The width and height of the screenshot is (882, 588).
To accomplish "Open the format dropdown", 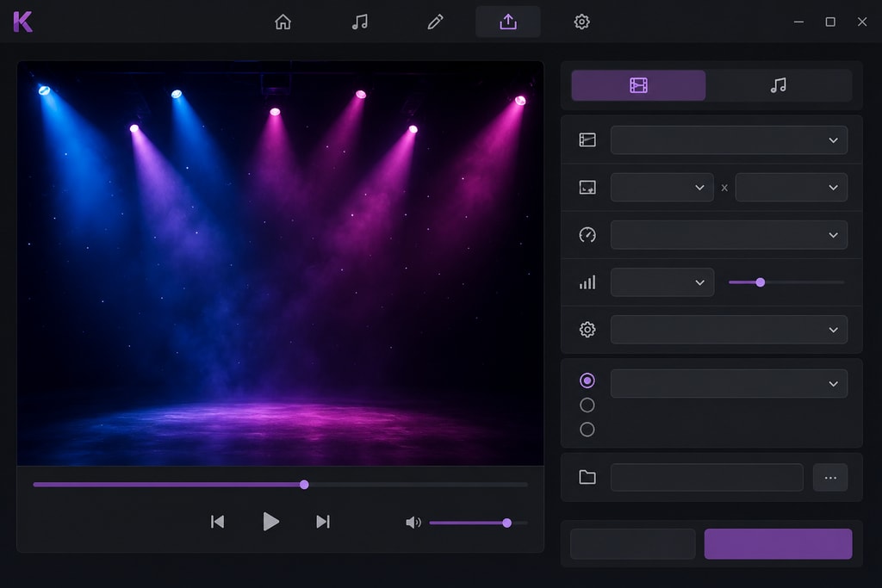I will click(x=729, y=140).
